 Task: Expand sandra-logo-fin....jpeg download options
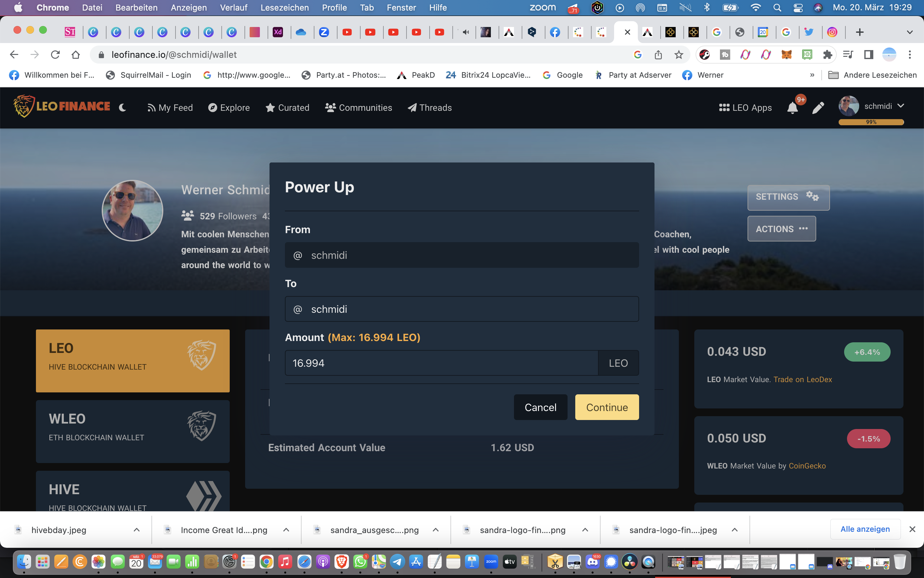734,530
